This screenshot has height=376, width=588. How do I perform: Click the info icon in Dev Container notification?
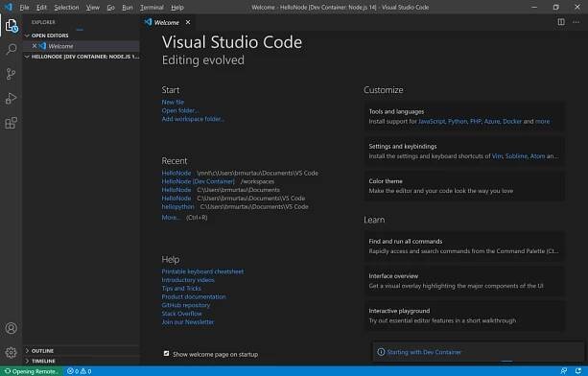coord(381,352)
